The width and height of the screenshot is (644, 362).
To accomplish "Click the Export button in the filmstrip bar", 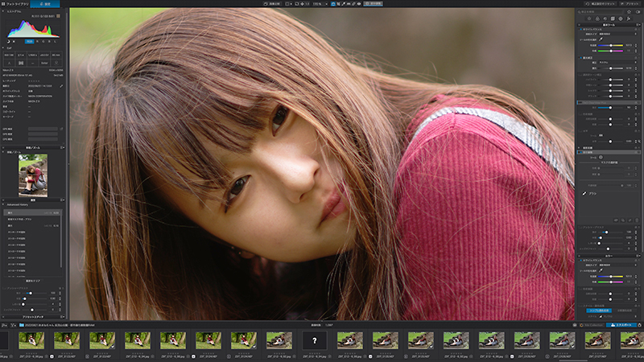I will coord(621,325).
